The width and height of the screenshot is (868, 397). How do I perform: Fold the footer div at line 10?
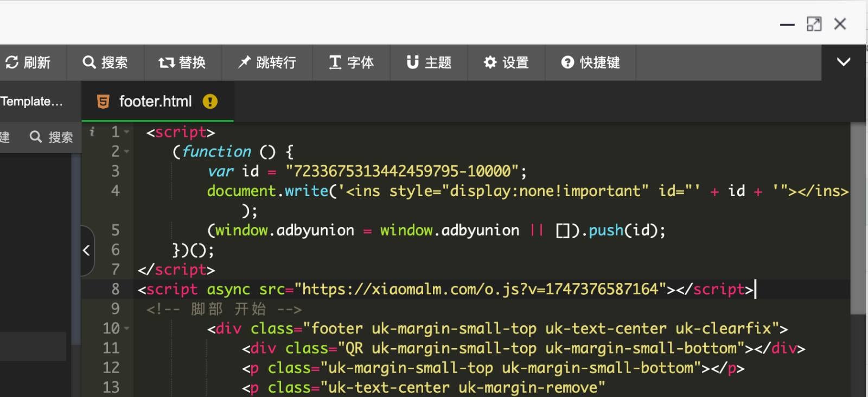pos(127,329)
